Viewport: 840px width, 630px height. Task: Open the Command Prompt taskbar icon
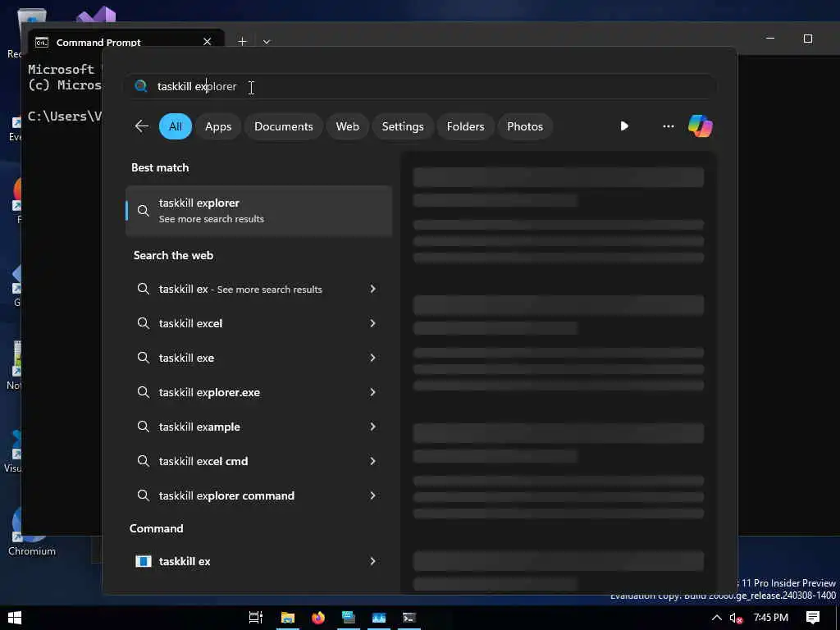[409, 618]
